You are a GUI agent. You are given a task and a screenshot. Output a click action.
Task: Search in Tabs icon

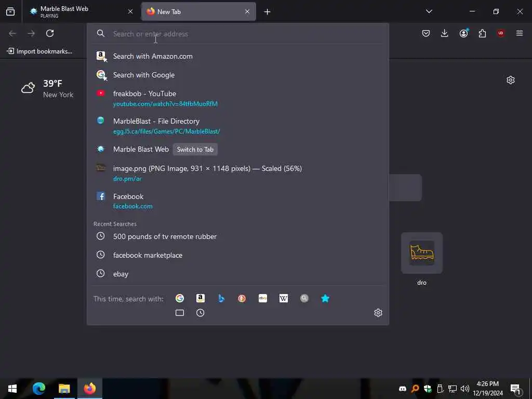click(180, 313)
